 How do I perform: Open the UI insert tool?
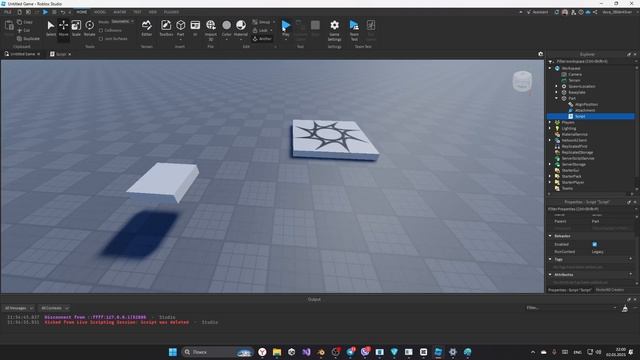(195, 28)
